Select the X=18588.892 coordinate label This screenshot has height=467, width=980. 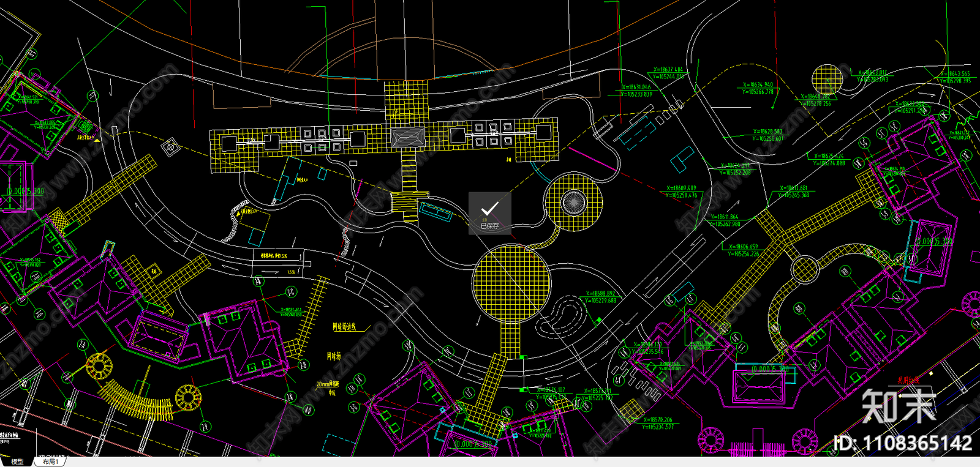(601, 294)
